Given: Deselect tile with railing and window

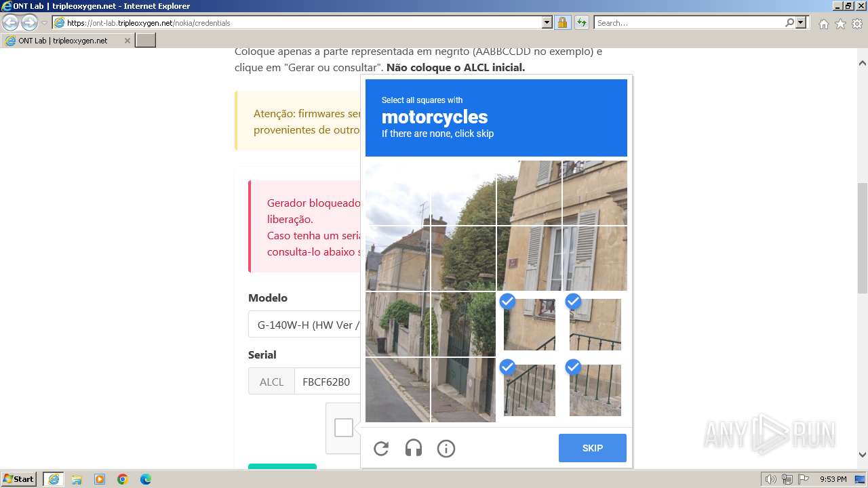Looking at the screenshot, I should point(595,324).
